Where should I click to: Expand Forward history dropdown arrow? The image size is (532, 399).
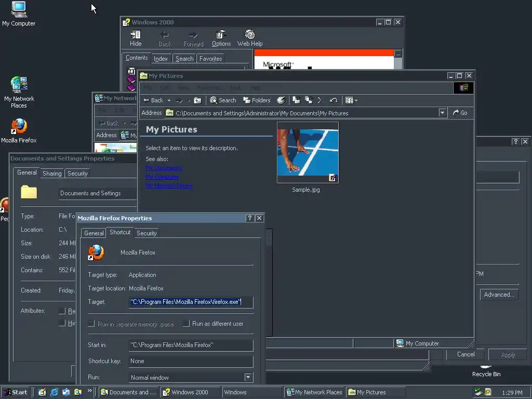pos(189,101)
